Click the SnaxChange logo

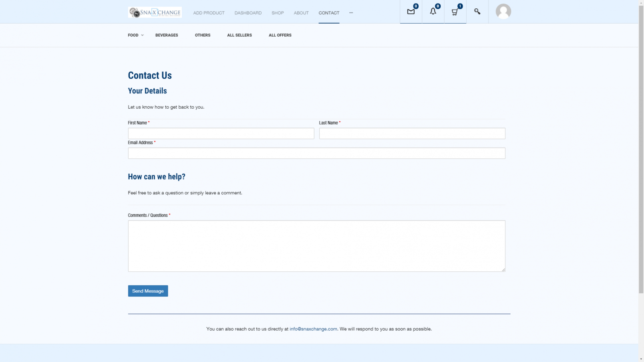(x=155, y=12)
